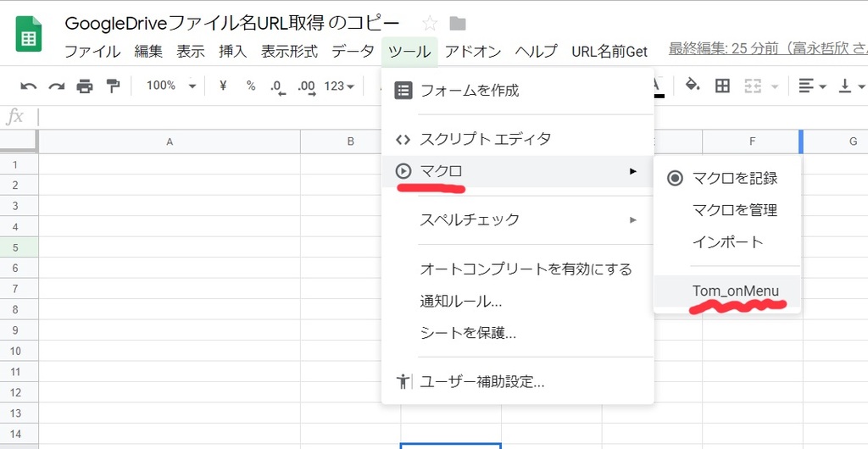The width and height of the screenshot is (868, 449).
Task: Click the redo arrow icon
Action: [57, 86]
